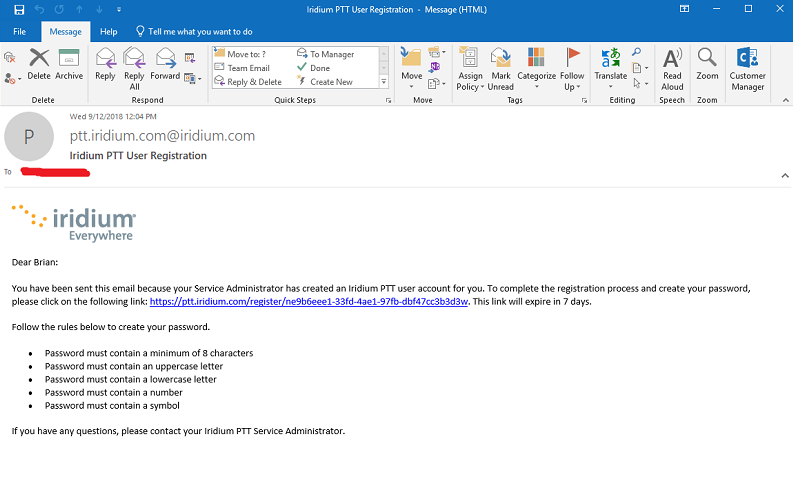Viewport: 793px width, 488px height.
Task: Click Create New quick step
Action: (325, 81)
